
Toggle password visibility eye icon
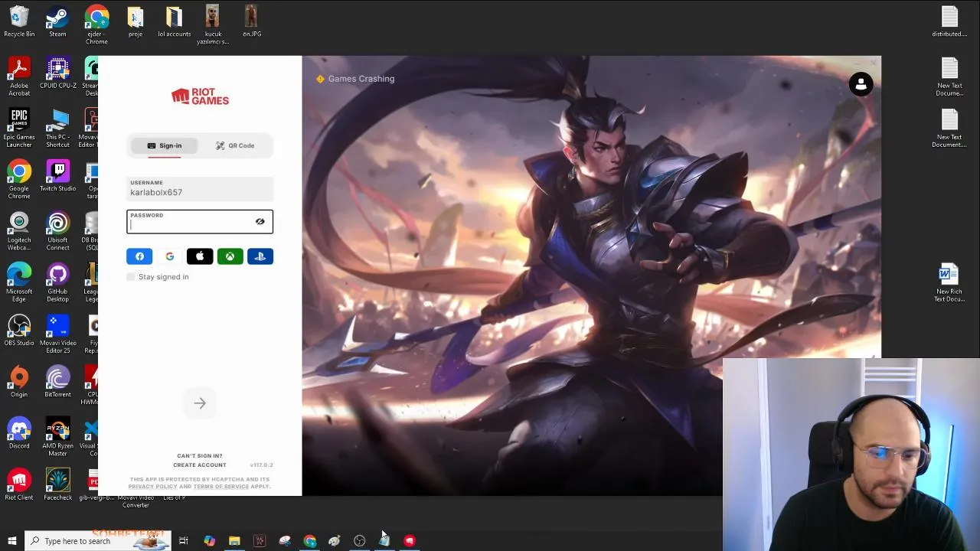[x=260, y=222]
